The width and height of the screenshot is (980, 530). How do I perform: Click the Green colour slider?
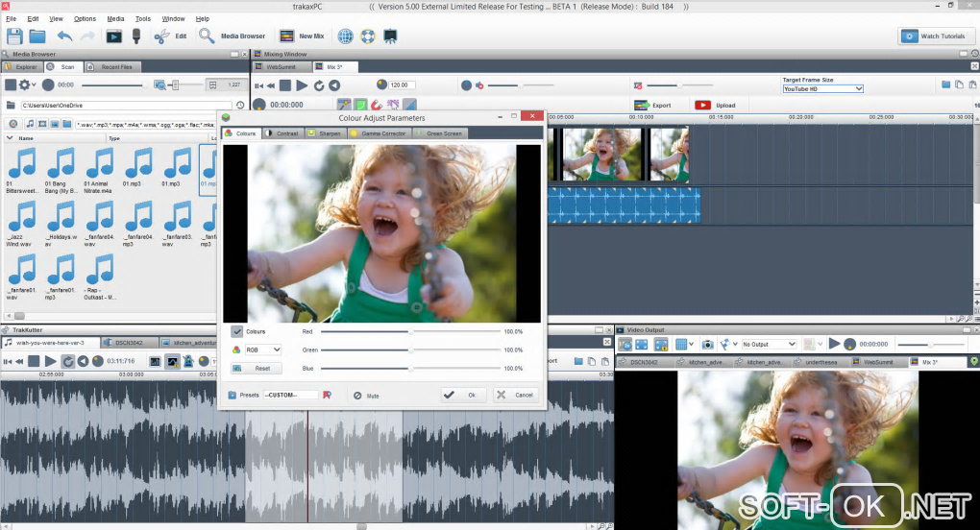[410, 349]
